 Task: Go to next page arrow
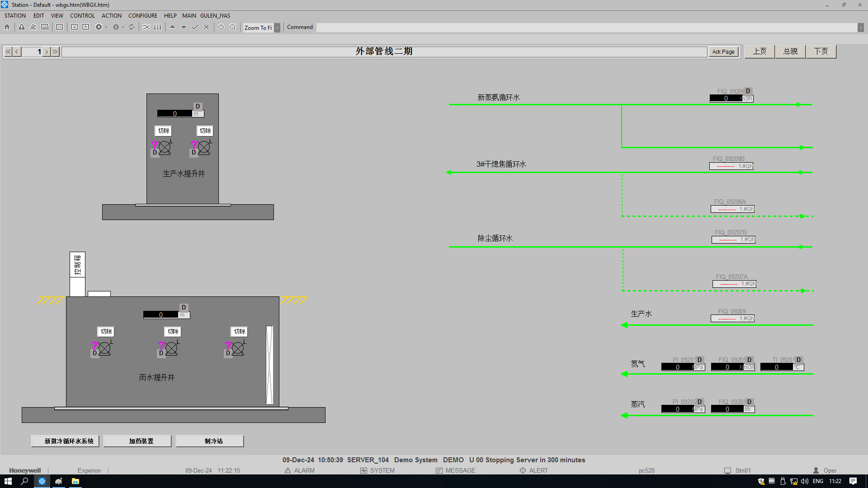pyautogui.click(x=46, y=52)
